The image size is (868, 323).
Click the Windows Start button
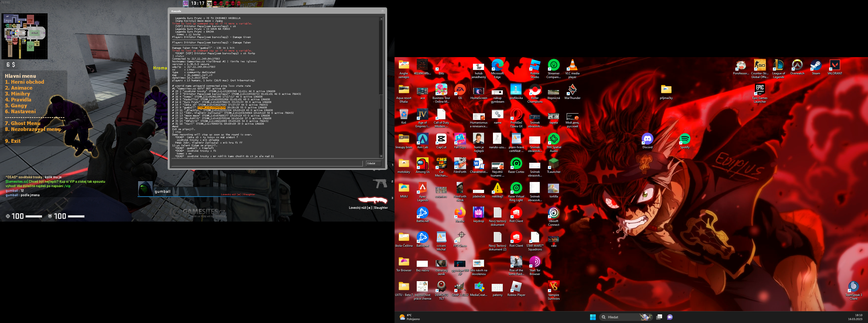pyautogui.click(x=593, y=317)
